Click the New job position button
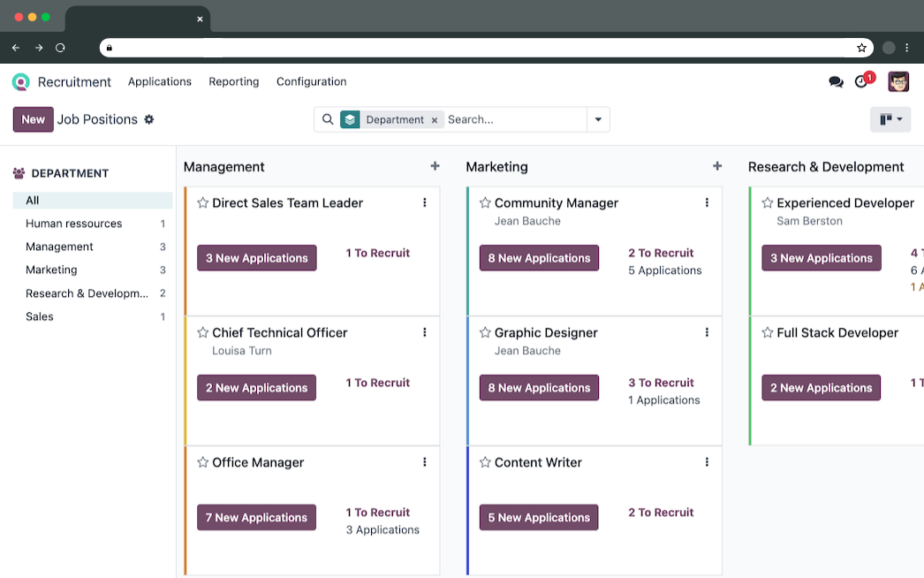The image size is (924, 578). tap(33, 119)
